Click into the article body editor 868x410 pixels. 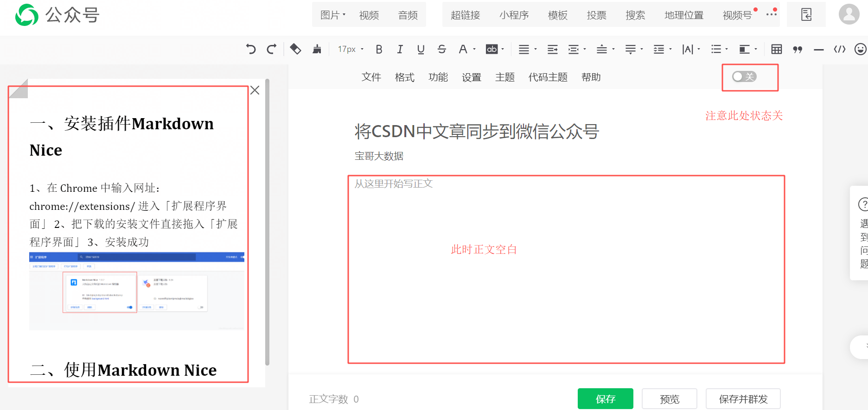(x=566, y=269)
